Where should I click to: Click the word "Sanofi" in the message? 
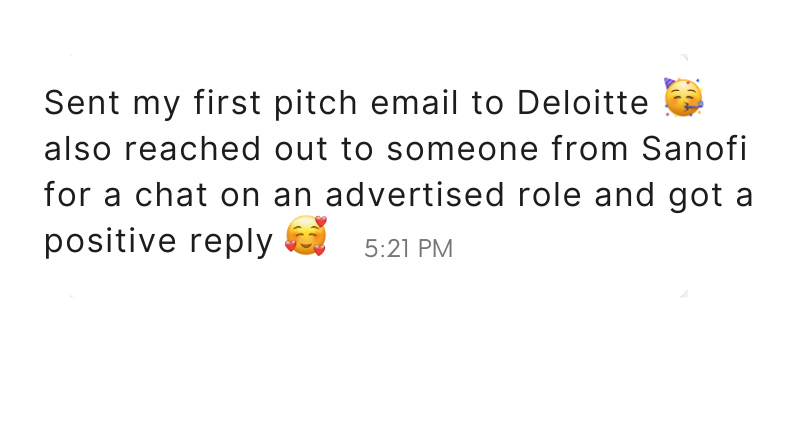[x=694, y=149]
